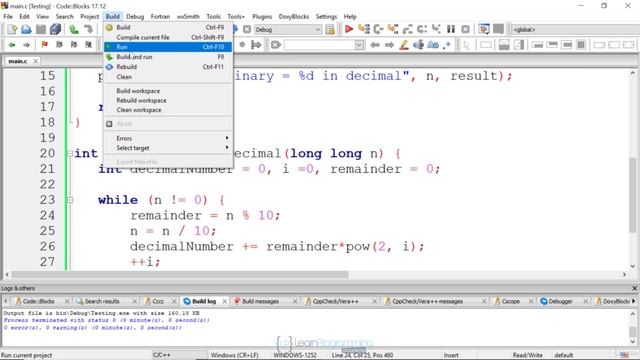
Task: Click the editor vertical scrollbar
Action: [x=633, y=195]
